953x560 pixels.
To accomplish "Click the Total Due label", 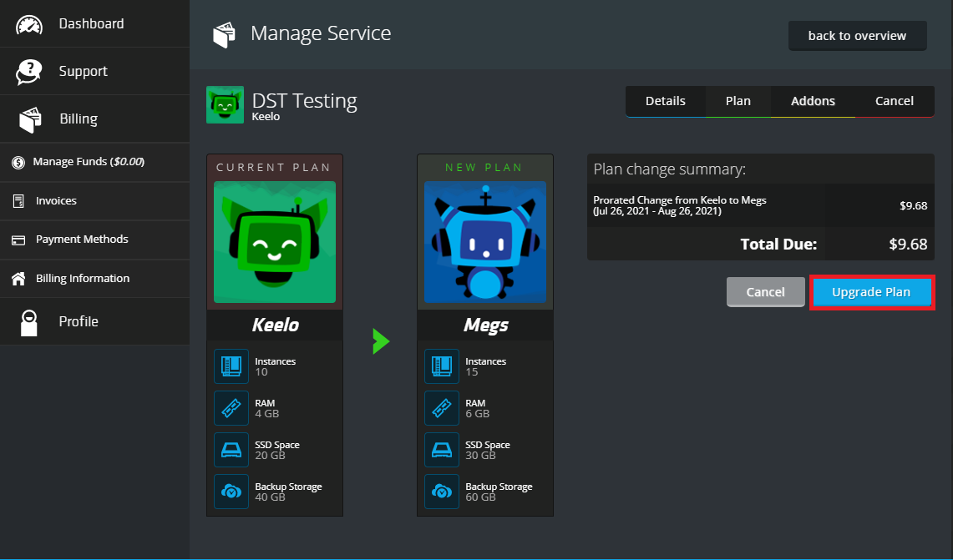I will pos(778,245).
